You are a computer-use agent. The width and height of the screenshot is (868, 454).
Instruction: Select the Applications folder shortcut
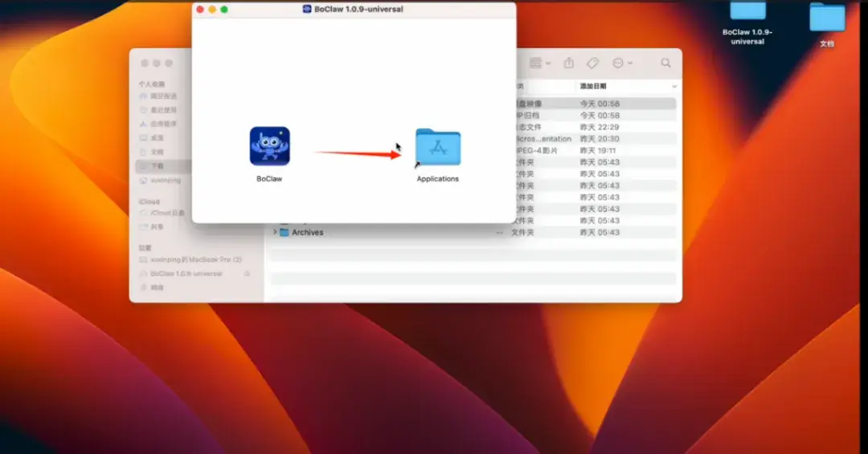click(438, 147)
